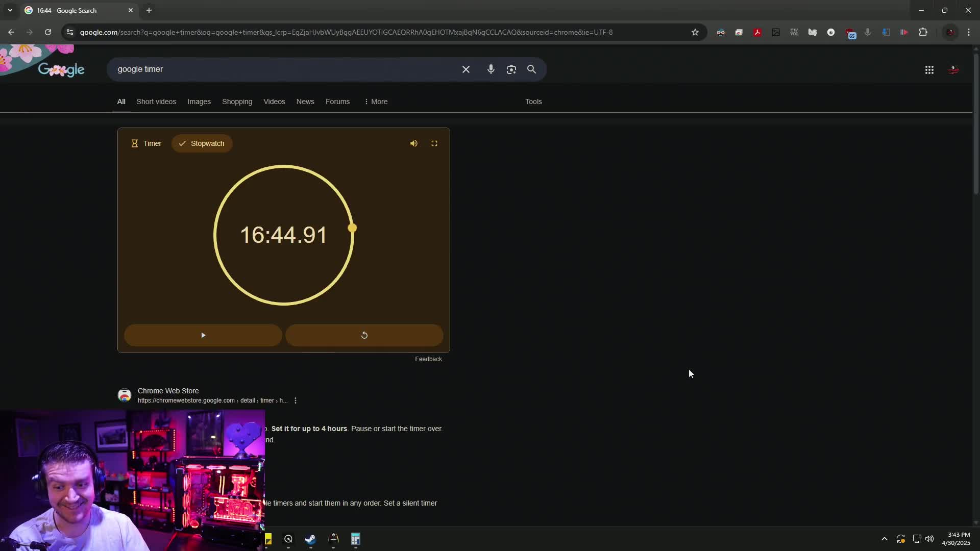The image size is (980, 551).
Task: Switch to the Stopwatch mode
Action: click(x=202, y=143)
